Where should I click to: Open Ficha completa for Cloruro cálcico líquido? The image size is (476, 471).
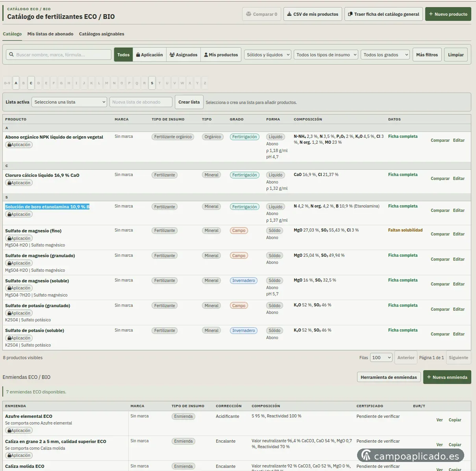click(403, 174)
